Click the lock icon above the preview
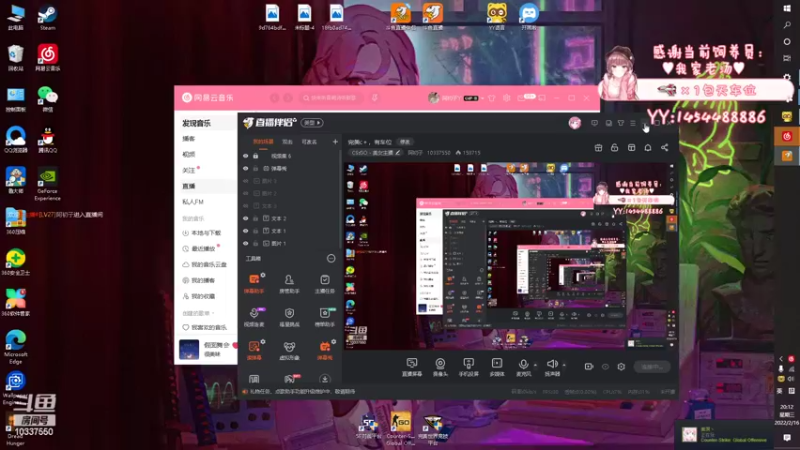Viewport: 800px width, 450px height. [614, 147]
